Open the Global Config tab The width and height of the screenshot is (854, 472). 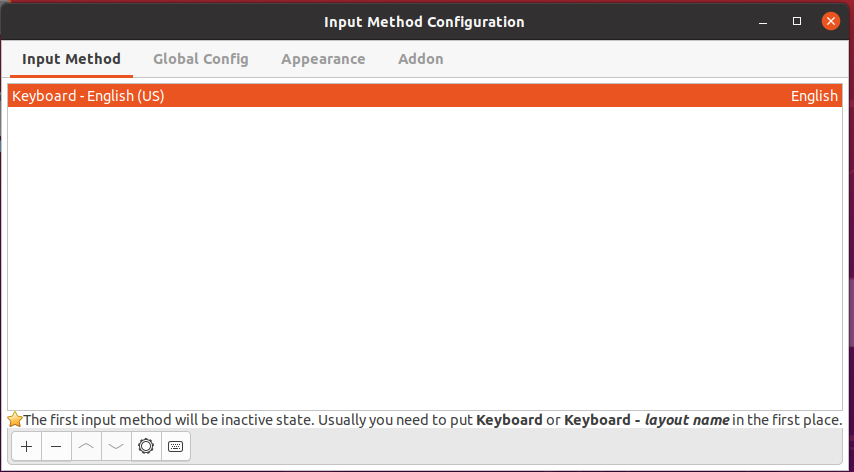pos(200,59)
